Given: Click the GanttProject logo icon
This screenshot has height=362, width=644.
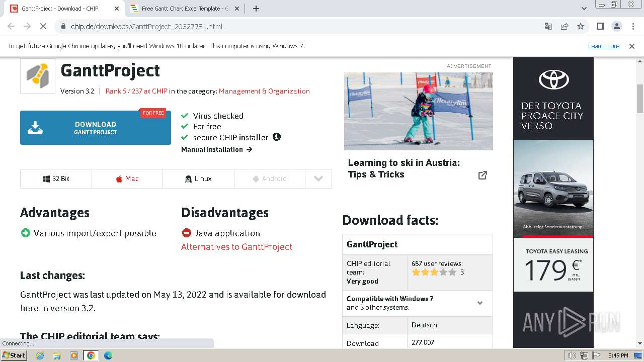Looking at the screenshot, I should [x=38, y=75].
